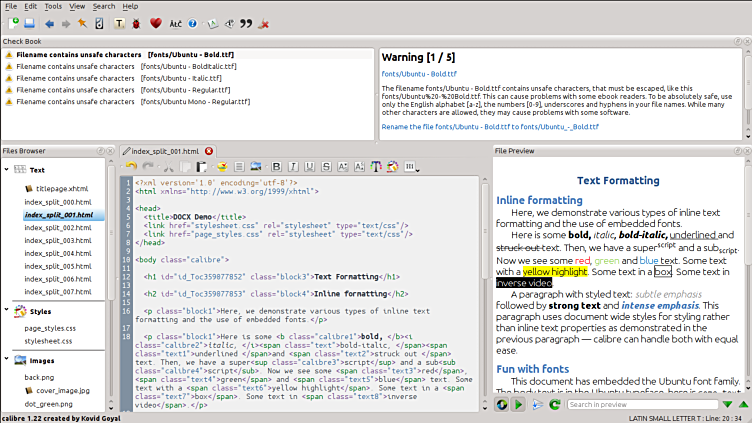The width and height of the screenshot is (752, 423).
Task: Click the bold B formatting icon
Action: click(x=278, y=166)
